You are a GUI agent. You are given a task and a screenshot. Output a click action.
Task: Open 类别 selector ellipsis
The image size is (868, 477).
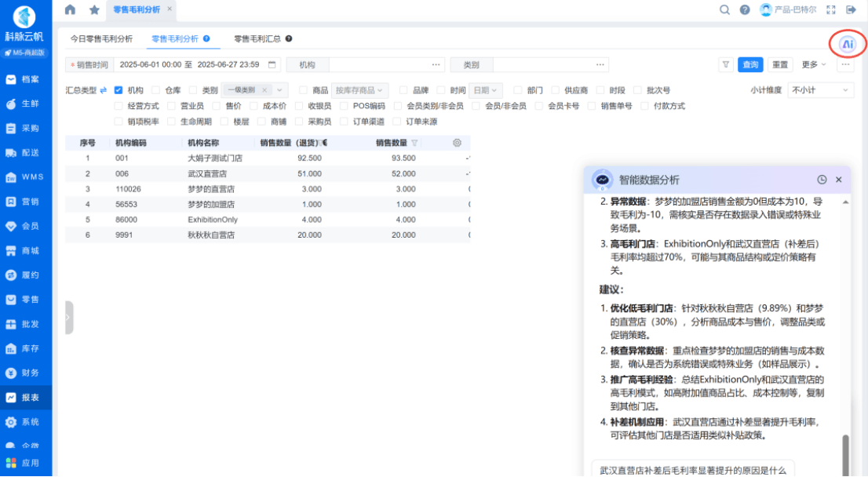[x=600, y=65]
